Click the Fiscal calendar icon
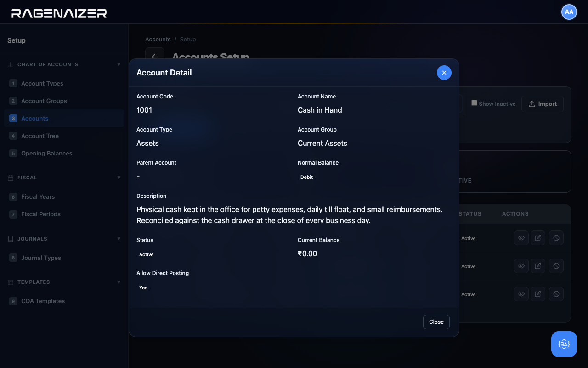 11,178
